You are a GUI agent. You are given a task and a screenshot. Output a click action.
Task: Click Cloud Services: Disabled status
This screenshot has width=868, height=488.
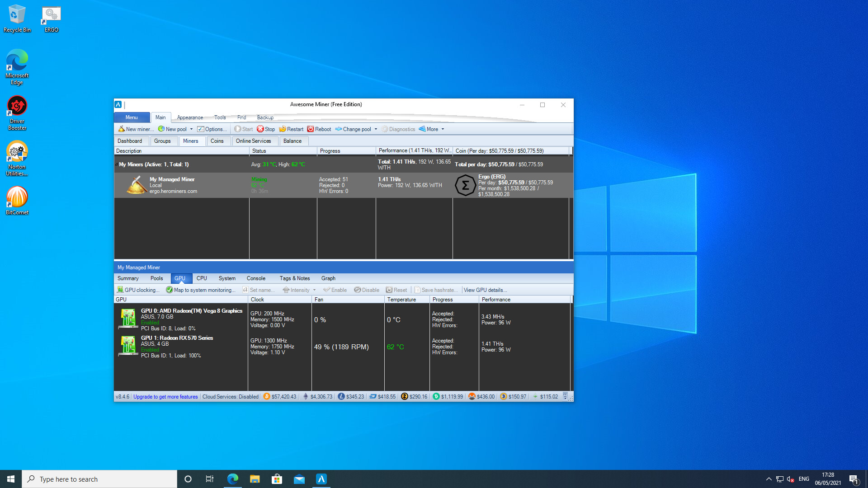pyautogui.click(x=231, y=397)
